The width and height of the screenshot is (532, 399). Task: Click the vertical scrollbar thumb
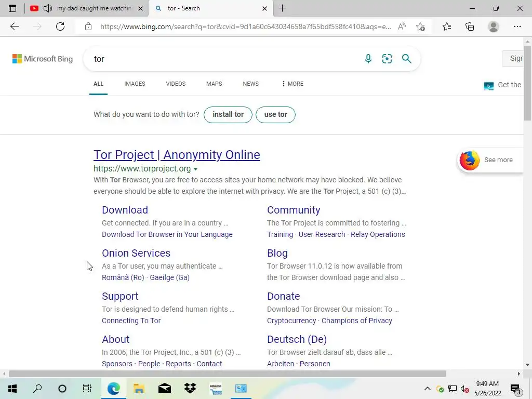(527, 83)
